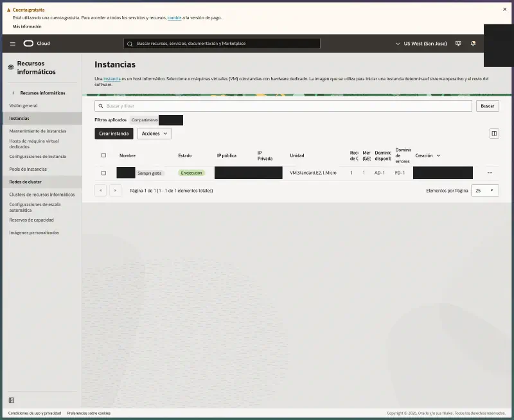Image resolution: width=514 pixels, height=420 pixels.
Task: Open Hosts de máquina virtual dedicados
Action: pos(34,144)
